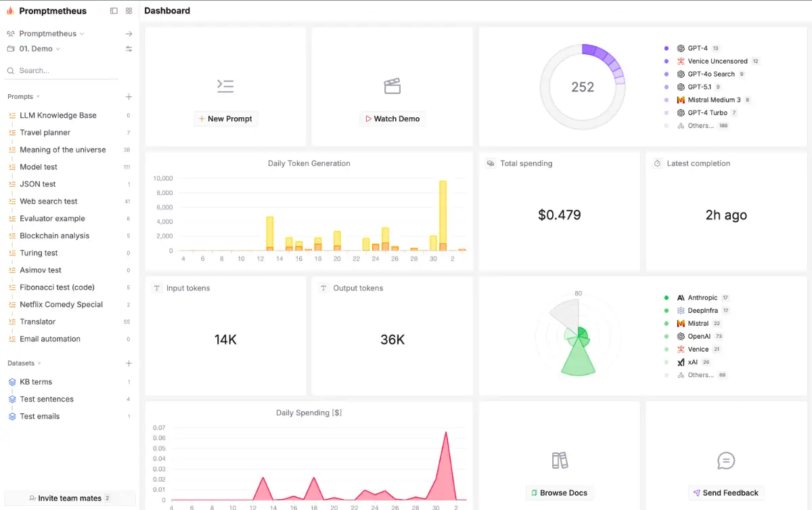
Task: Click the Send Feedback button
Action: [725, 492]
